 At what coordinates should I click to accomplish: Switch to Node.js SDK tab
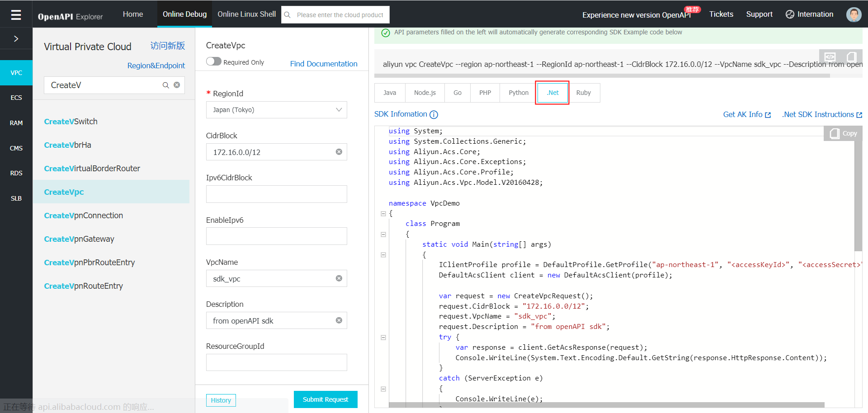pyautogui.click(x=425, y=93)
